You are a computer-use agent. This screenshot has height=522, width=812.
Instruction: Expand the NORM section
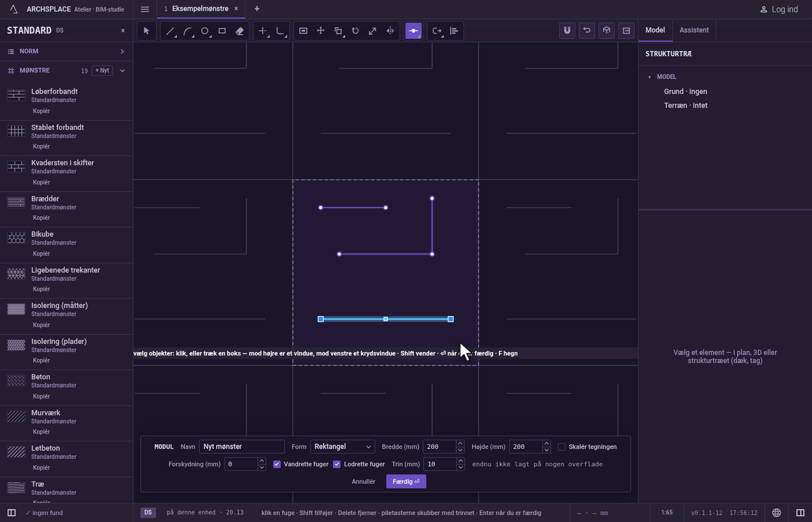(66, 52)
